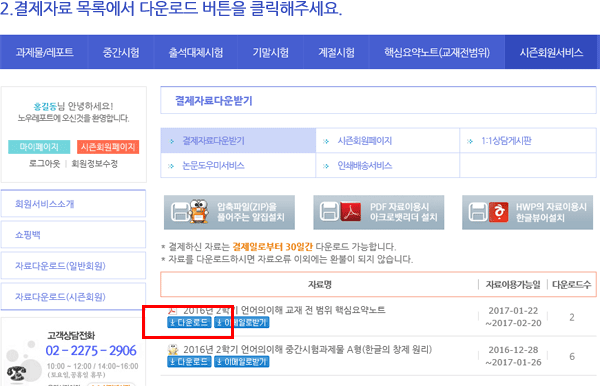Click the download count 2 cell
Viewport: 600px width, 390px height.
(x=572, y=317)
